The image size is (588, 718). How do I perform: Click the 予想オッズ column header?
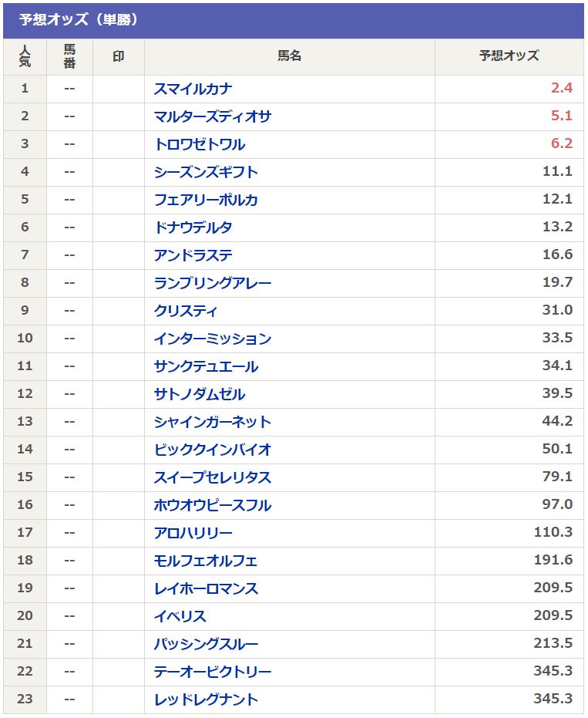point(509,56)
